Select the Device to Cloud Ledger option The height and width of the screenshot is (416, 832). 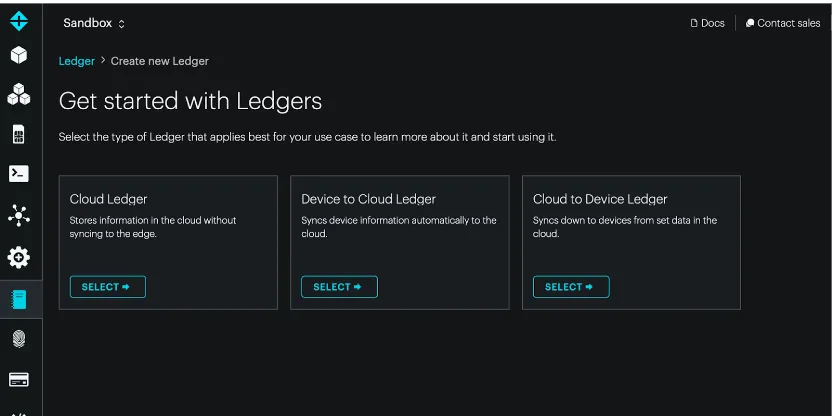tap(340, 287)
